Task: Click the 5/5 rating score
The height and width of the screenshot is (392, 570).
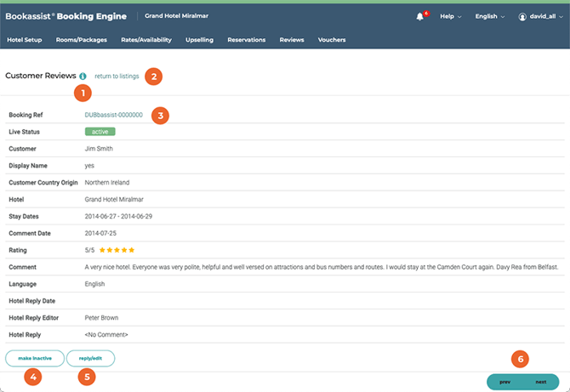Action: (89, 250)
